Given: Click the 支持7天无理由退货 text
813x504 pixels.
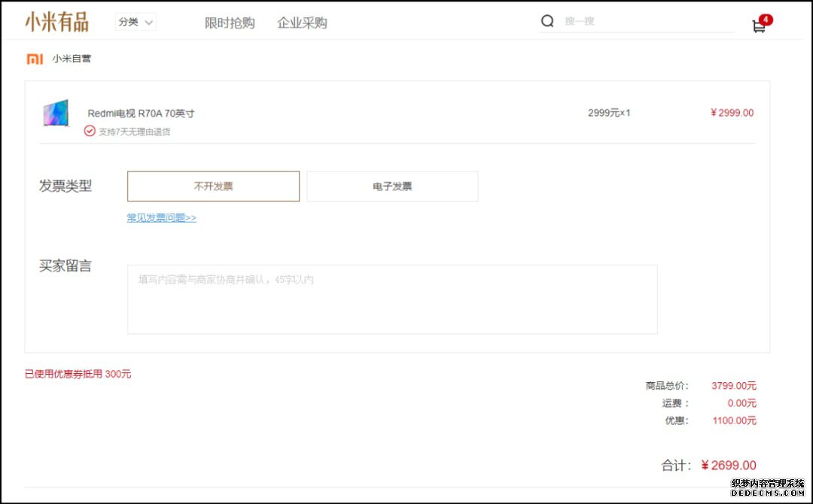Looking at the screenshot, I should click(x=134, y=132).
